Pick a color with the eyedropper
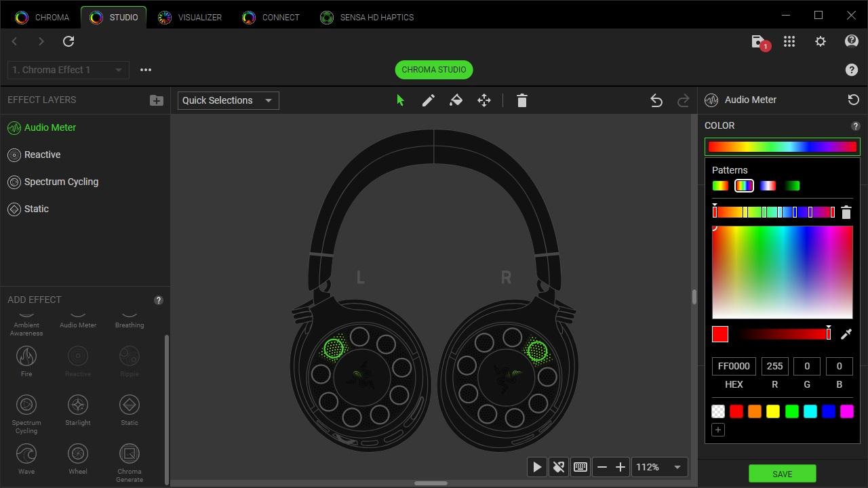Screen dimensions: 868x488 coord(846,333)
